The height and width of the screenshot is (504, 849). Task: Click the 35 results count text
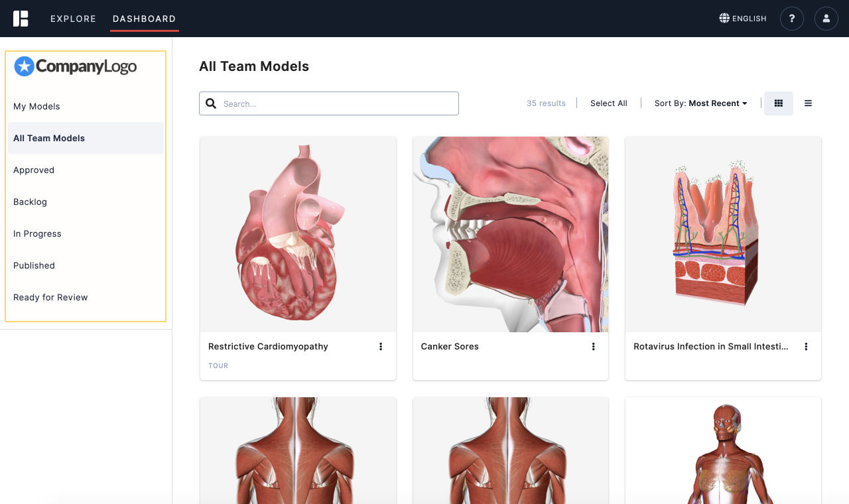click(546, 103)
